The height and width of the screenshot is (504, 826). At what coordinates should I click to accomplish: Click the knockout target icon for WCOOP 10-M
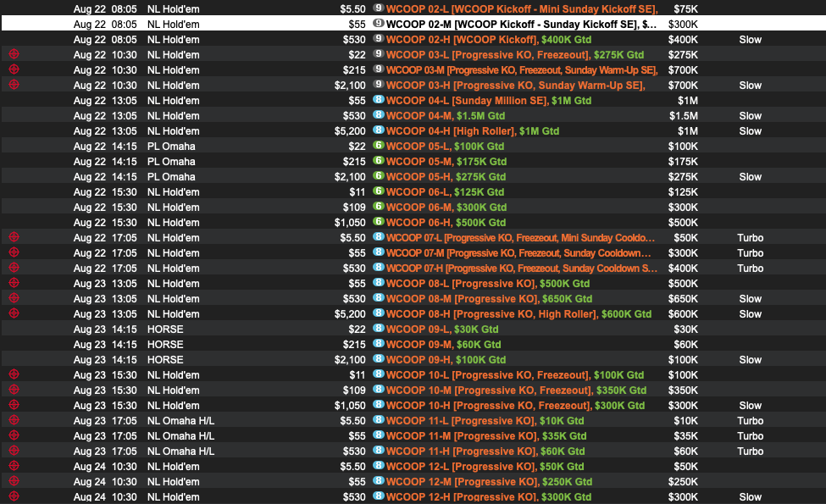click(x=14, y=390)
